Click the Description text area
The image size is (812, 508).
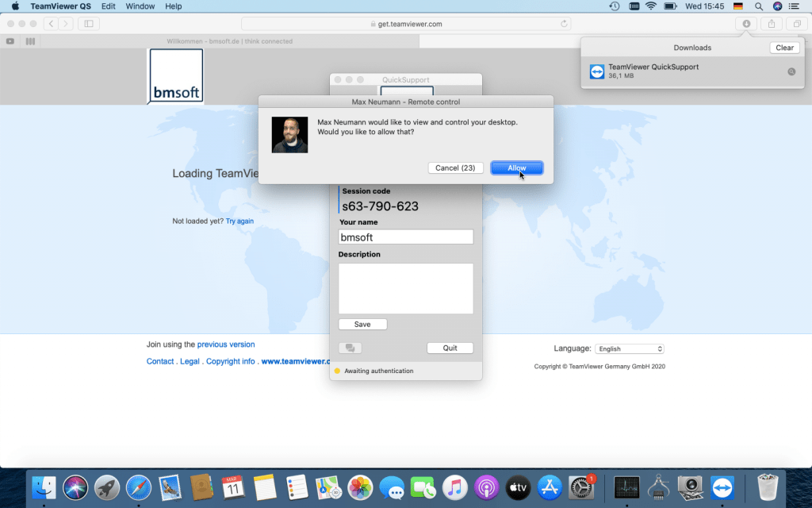coord(405,288)
